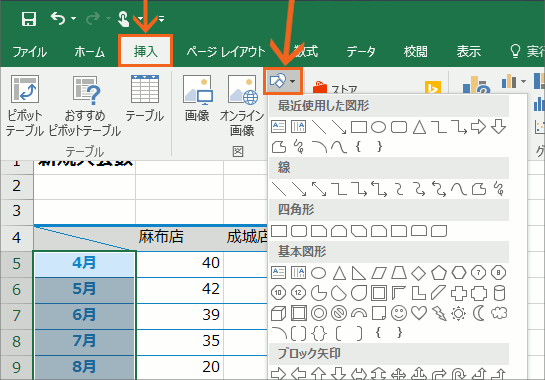
Task: Select the left block arrow in ブロック矢印
Action: pyautogui.click(x=298, y=374)
